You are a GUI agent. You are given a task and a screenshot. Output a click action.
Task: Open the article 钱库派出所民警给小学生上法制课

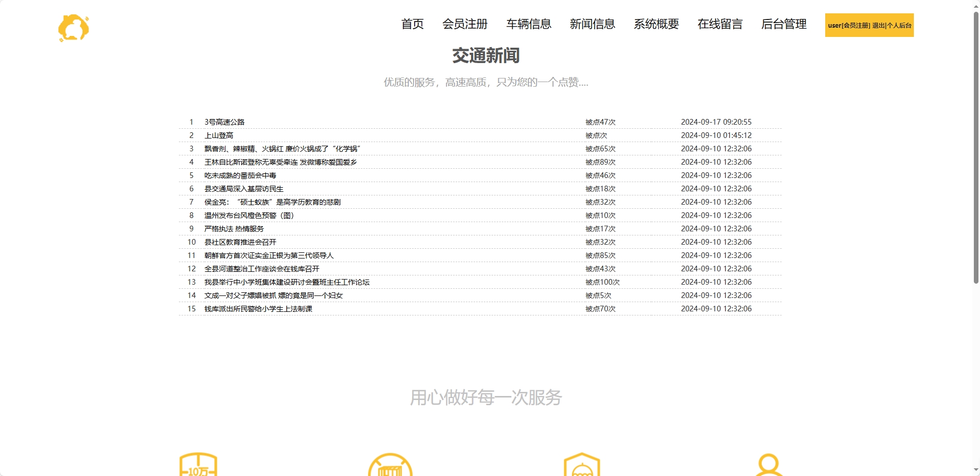(x=258, y=309)
